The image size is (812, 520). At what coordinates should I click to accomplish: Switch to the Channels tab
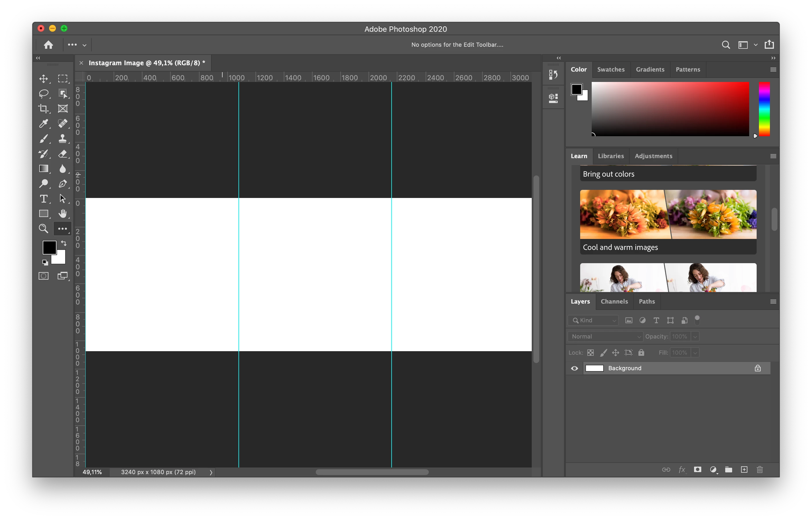(614, 302)
